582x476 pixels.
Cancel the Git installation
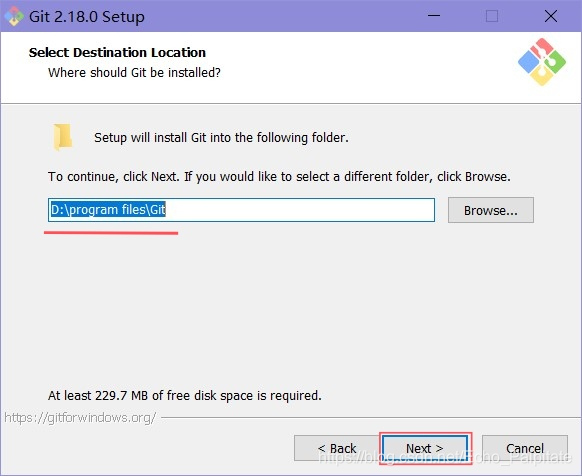click(x=524, y=448)
